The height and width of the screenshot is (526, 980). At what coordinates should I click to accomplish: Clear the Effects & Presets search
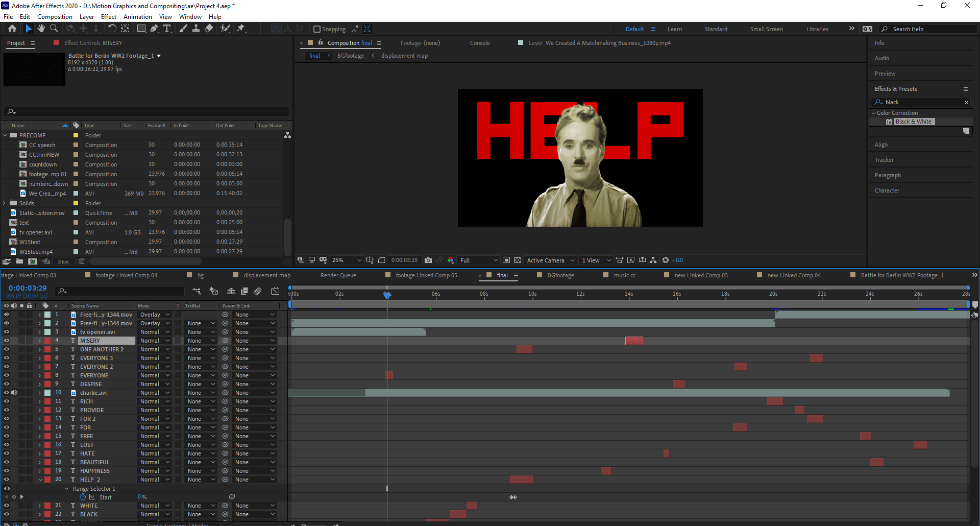(x=966, y=102)
